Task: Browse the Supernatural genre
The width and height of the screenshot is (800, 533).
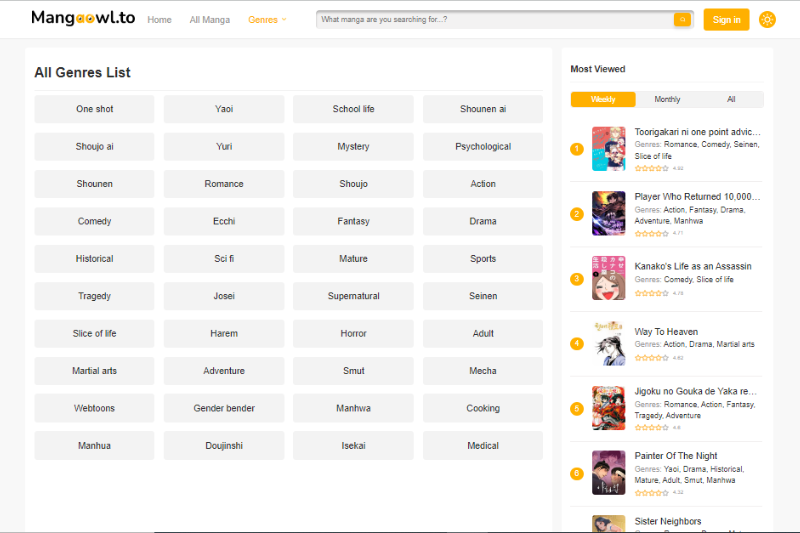Action: tap(353, 296)
